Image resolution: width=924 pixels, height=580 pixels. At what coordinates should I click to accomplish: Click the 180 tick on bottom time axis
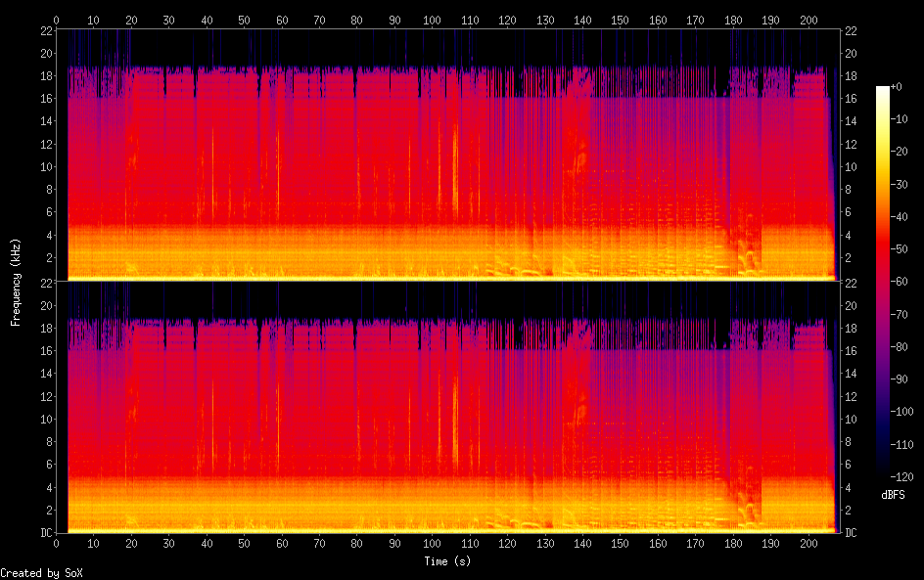[x=733, y=544]
